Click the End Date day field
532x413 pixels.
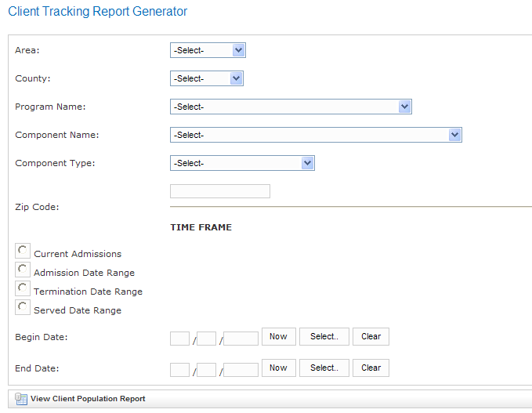[x=206, y=370]
